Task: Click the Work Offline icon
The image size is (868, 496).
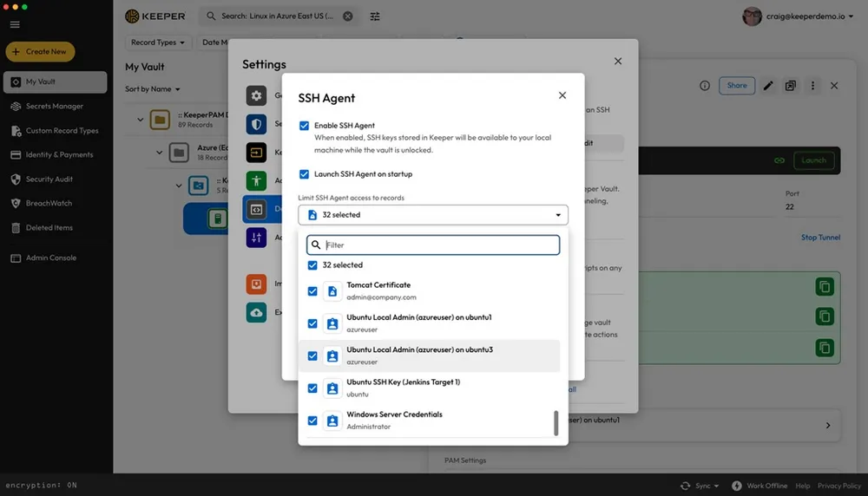Action: [737, 486]
